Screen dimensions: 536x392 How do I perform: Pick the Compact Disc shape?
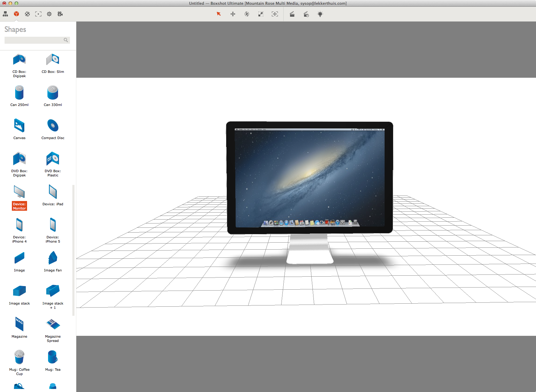(53, 129)
